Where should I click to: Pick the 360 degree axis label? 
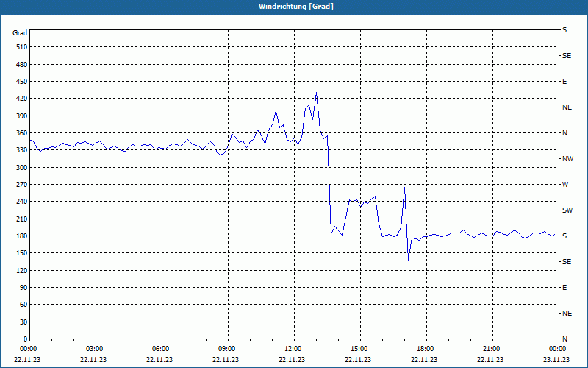click(x=22, y=133)
